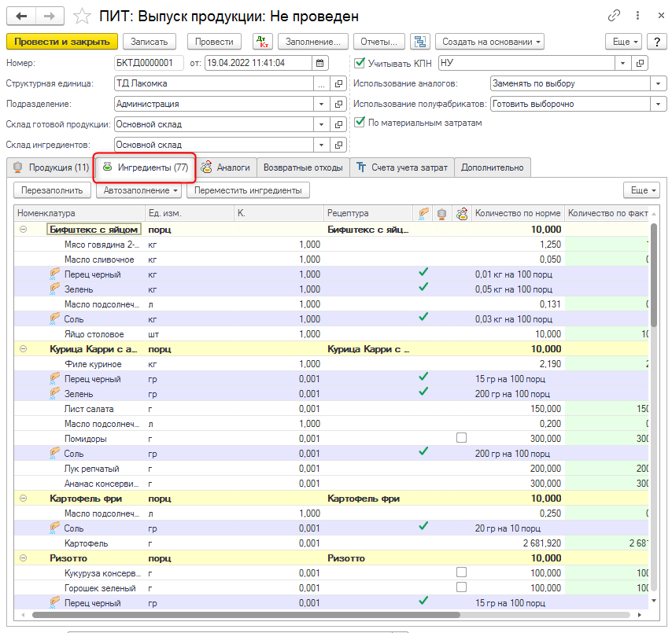Open the Автозаполнение dropdown menu
The width and height of the screenshot is (672, 633).
click(139, 190)
